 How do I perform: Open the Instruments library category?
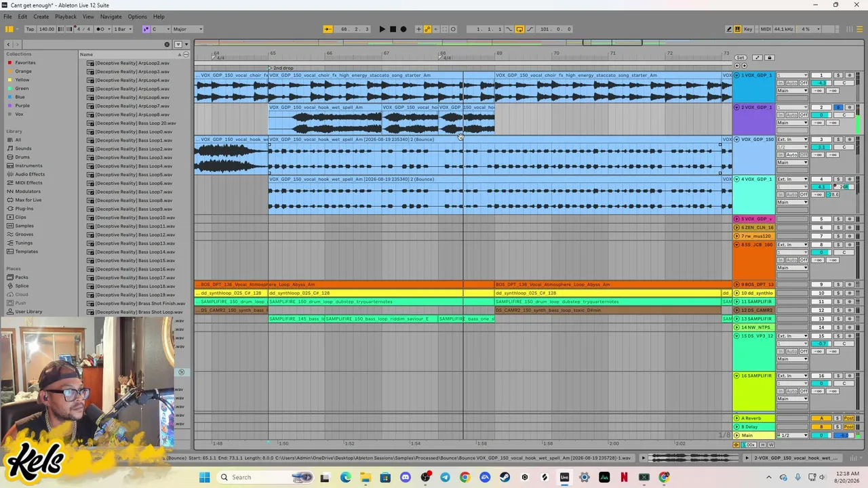coord(28,165)
